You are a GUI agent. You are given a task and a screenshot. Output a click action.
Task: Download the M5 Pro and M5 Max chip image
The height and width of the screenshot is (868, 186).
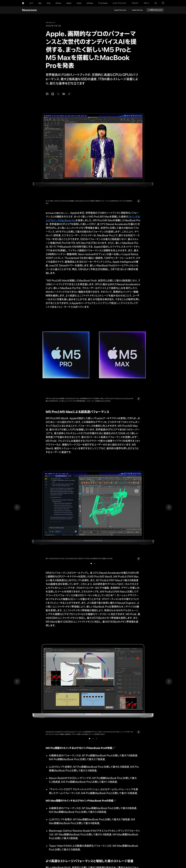[138, 398]
